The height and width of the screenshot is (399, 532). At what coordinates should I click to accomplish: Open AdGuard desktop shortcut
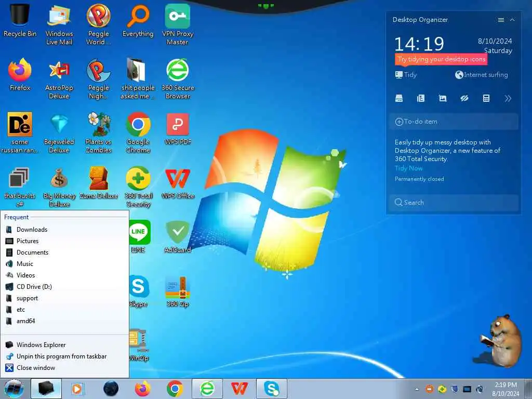[178, 236]
